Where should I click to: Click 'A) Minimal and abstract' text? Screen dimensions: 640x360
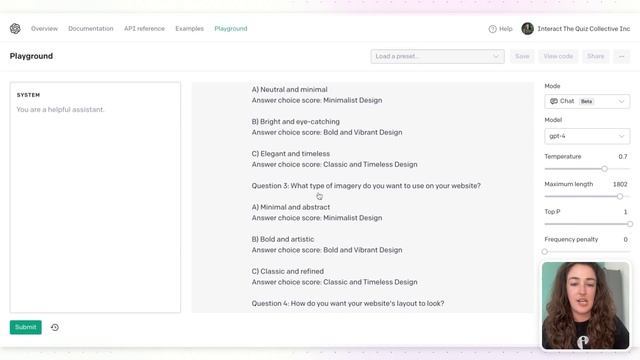(291, 207)
